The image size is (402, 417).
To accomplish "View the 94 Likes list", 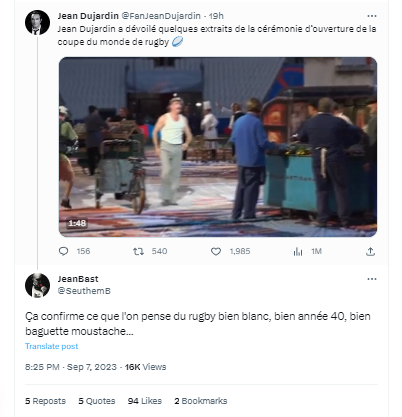I will (145, 401).
